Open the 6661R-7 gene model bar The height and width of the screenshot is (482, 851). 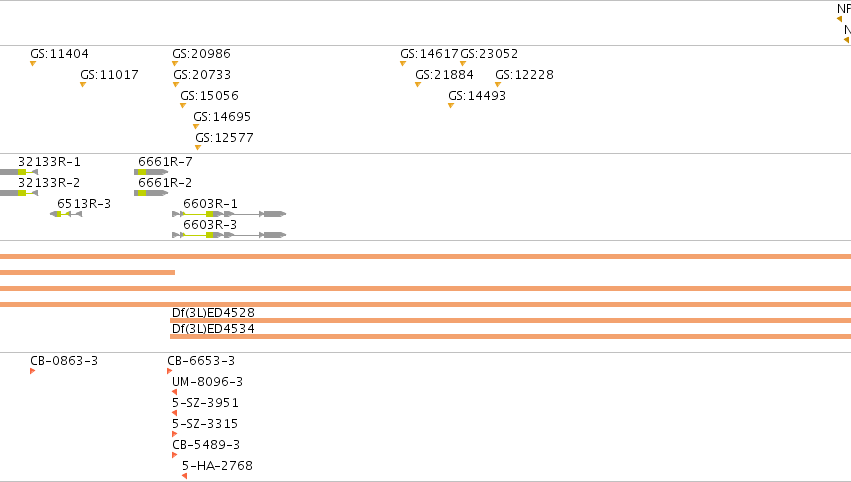(x=151, y=172)
